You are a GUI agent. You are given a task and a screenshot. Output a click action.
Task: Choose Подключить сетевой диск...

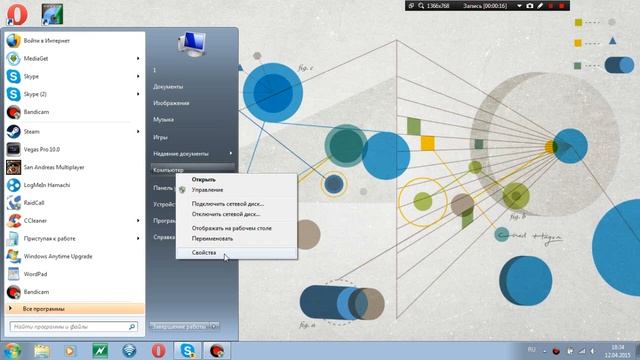tap(236, 204)
